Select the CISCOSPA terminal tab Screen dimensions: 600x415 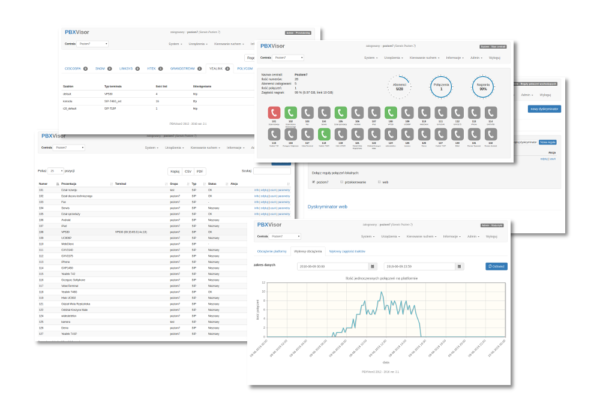pyautogui.click(x=76, y=68)
